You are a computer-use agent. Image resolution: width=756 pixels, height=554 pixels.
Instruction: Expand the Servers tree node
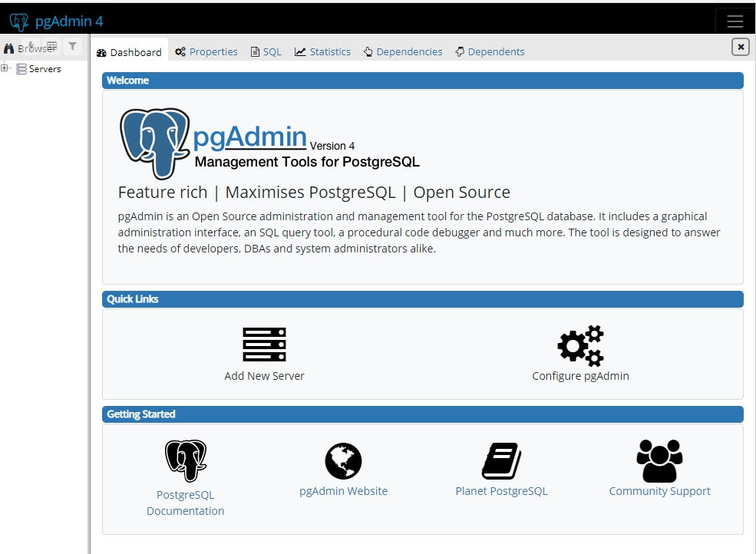coord(5,68)
